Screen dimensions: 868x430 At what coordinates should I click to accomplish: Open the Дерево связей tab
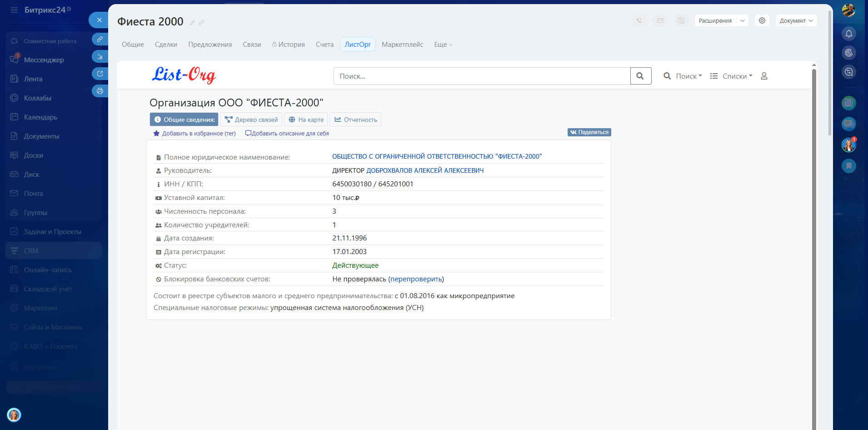point(251,120)
